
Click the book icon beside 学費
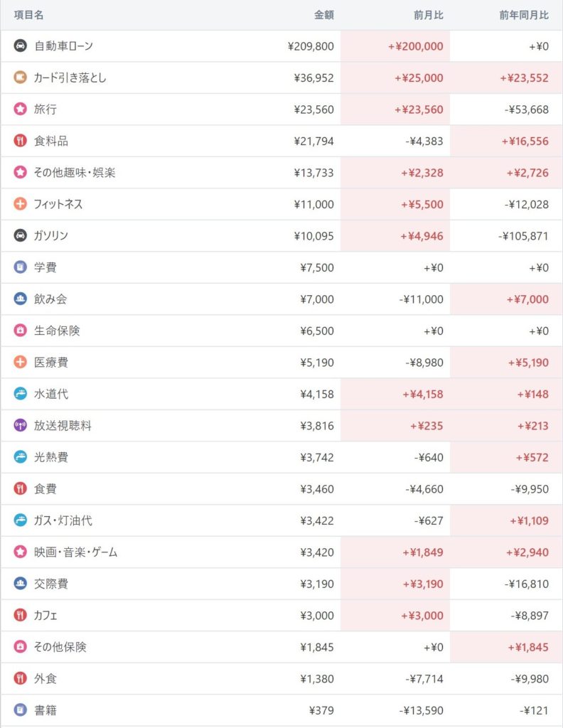click(20, 267)
